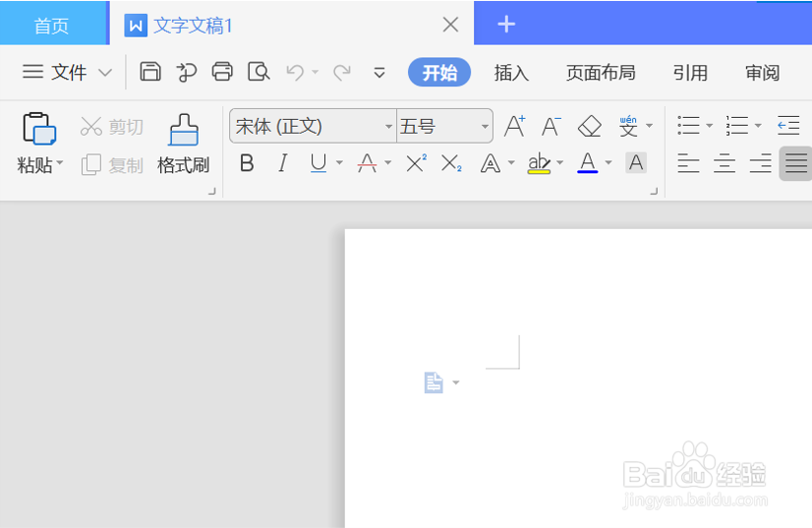Open the quick access customize dropdown

pos(379,73)
